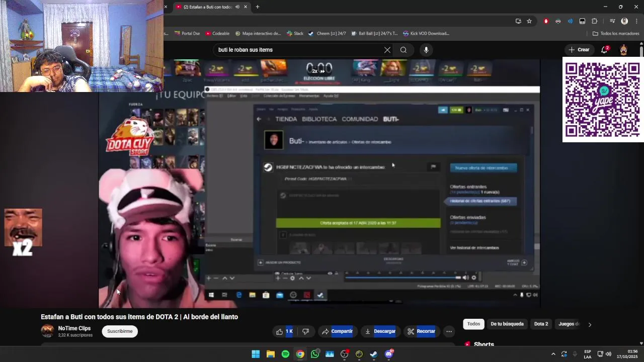This screenshot has height=362, width=644.
Task: Click the install app icon in address bar
Action: pyautogui.click(x=518, y=21)
